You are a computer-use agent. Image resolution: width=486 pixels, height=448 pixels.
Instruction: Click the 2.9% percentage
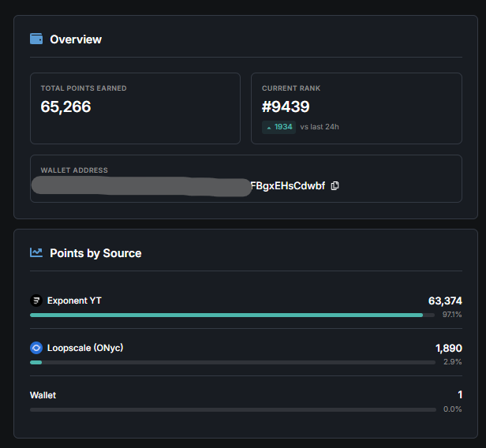tap(453, 362)
